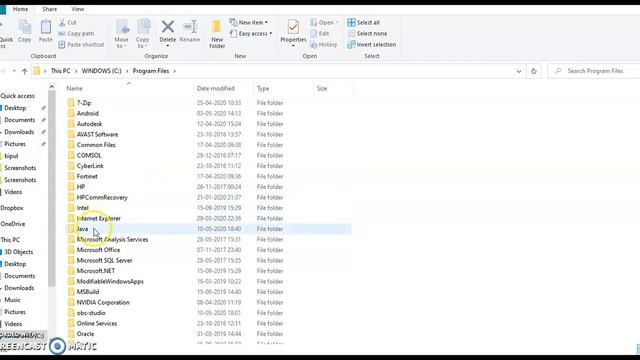Select the Java folder row
Screen dimensions: 640x360
tap(209, 229)
